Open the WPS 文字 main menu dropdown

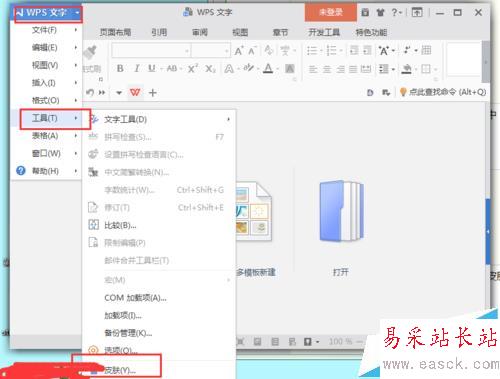pos(48,13)
